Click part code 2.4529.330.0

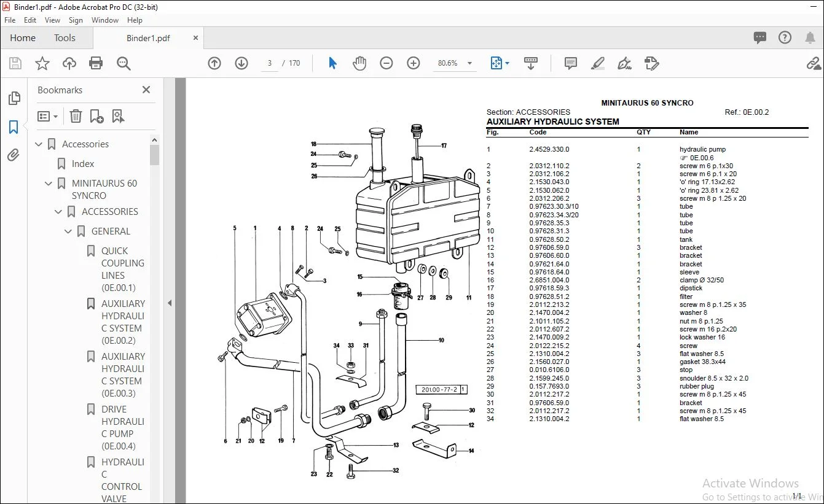(549, 149)
